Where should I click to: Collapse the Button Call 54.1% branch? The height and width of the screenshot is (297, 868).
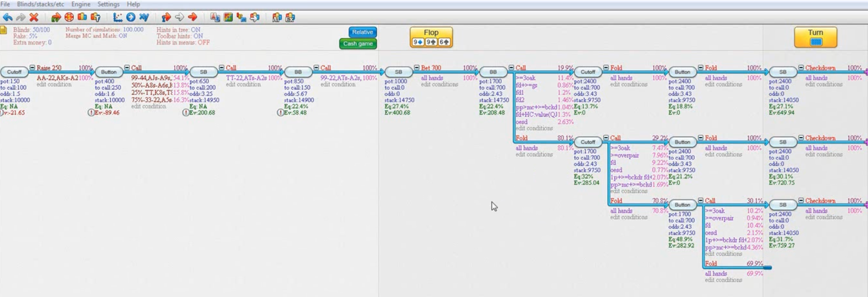click(127, 68)
